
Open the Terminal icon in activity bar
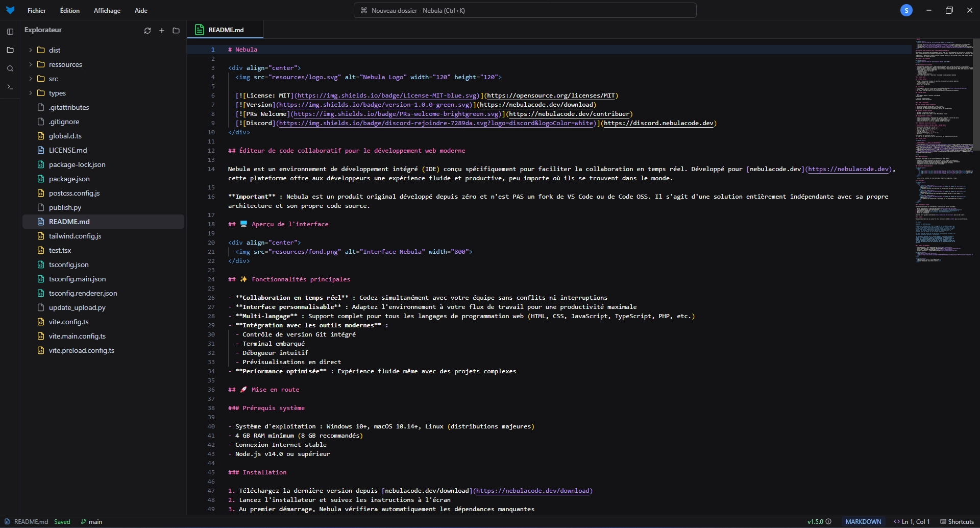click(x=10, y=87)
